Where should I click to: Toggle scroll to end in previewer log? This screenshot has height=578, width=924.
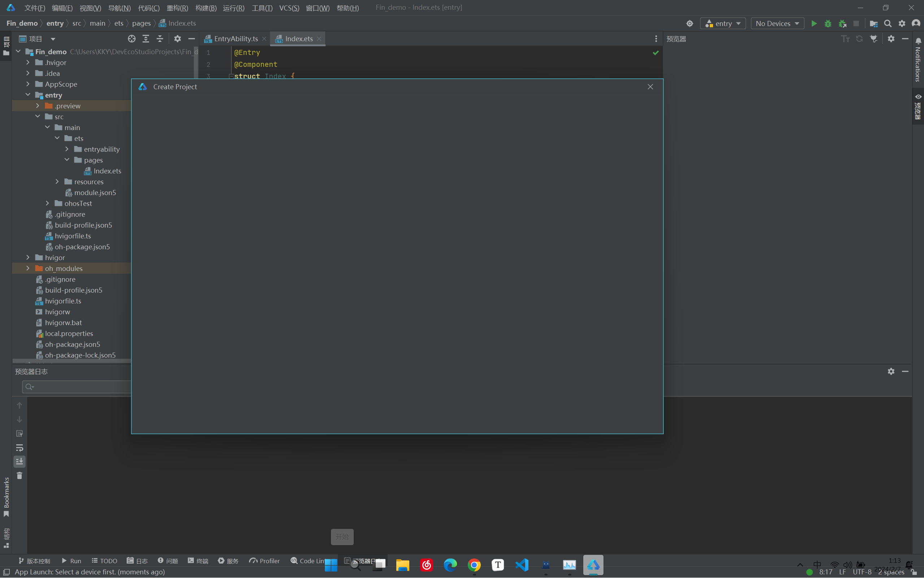coord(19,461)
